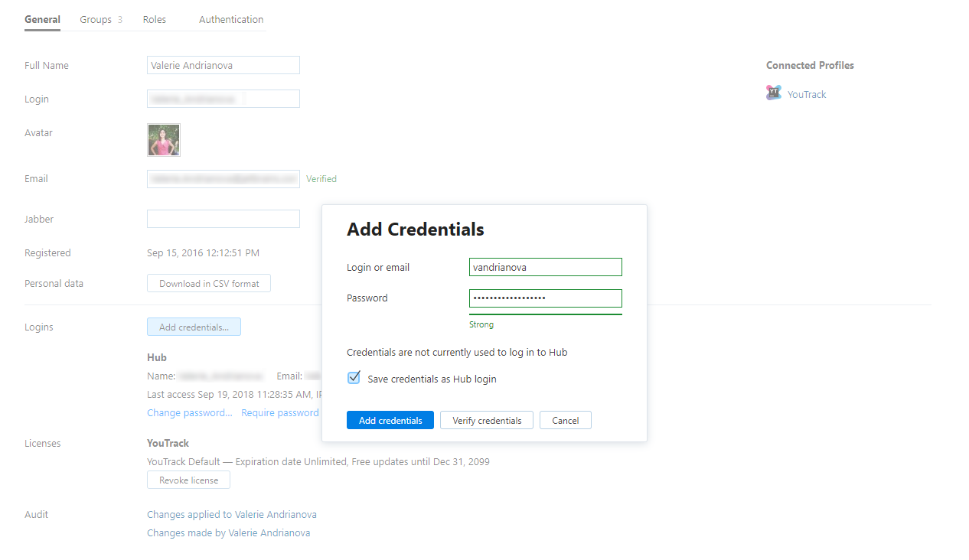
Task: Open the General tab
Action: point(42,20)
